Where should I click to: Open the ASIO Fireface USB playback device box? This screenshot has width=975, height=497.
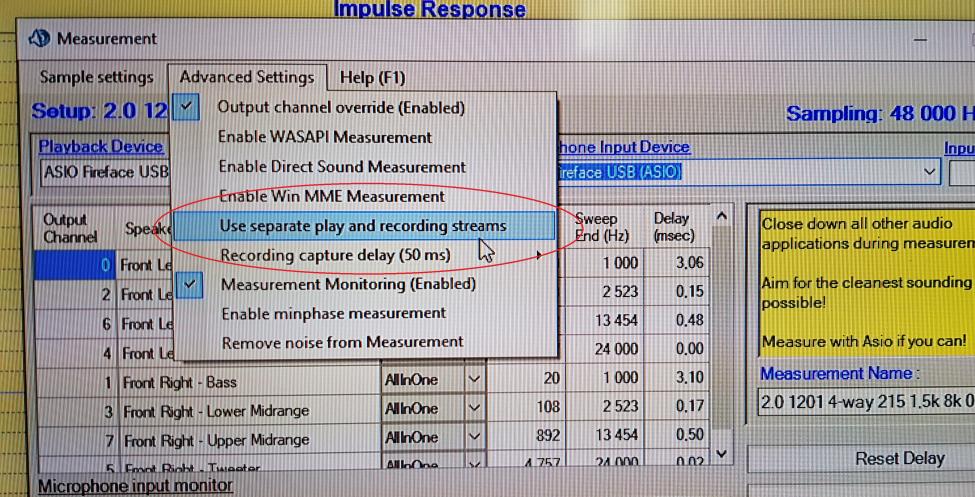[104, 172]
